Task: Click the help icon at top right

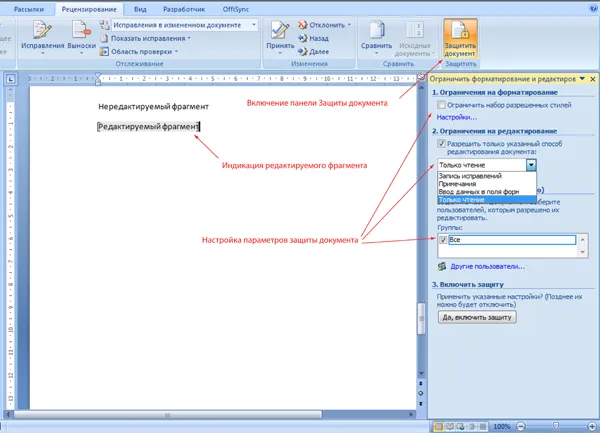Action: point(593,8)
